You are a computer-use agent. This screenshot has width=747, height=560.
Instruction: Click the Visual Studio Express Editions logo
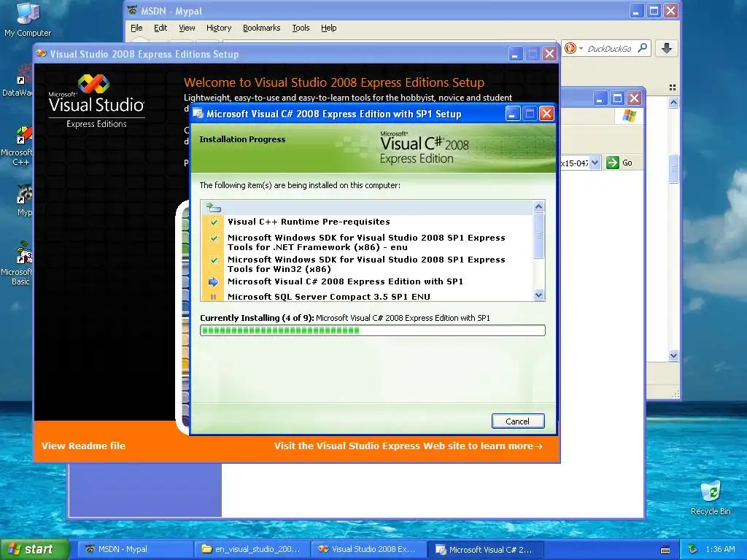(x=96, y=101)
